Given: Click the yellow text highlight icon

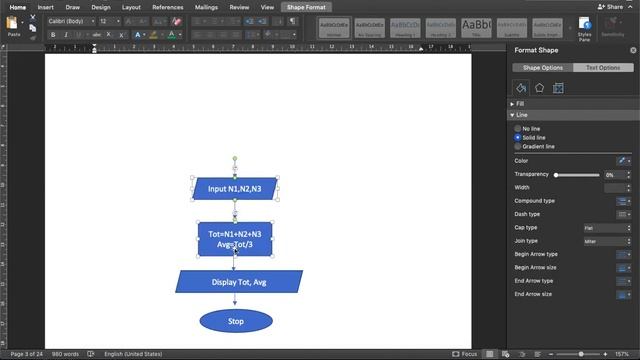Looking at the screenshot, I should [153, 35].
